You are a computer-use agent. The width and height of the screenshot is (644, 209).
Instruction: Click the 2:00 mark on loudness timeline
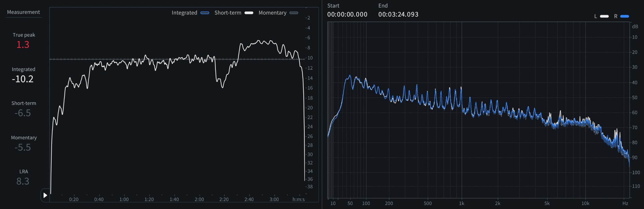199,199
